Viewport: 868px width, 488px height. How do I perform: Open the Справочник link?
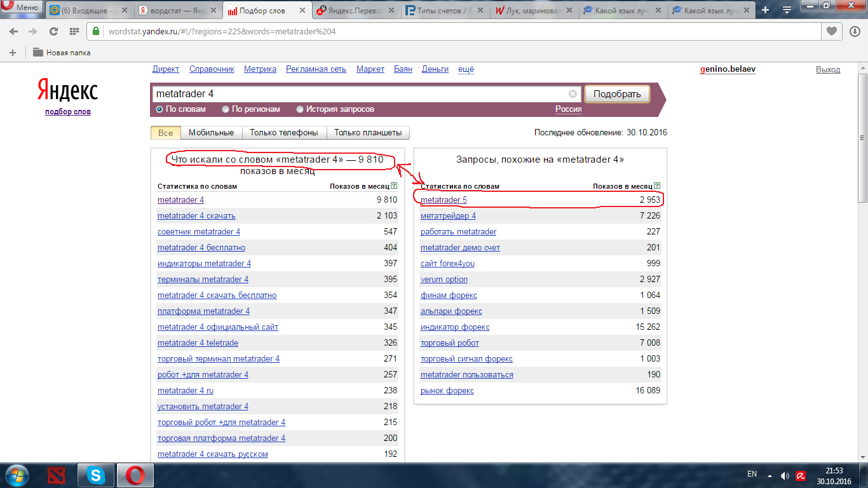click(x=212, y=69)
